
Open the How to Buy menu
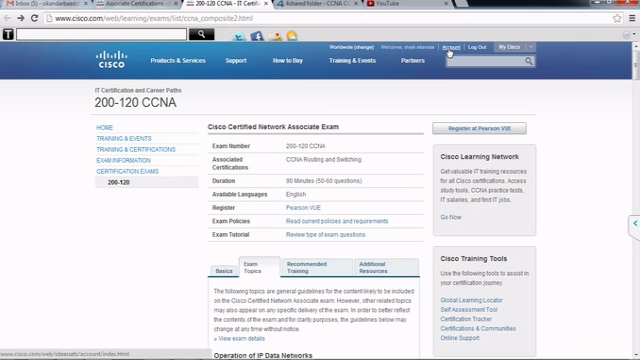[x=288, y=60]
